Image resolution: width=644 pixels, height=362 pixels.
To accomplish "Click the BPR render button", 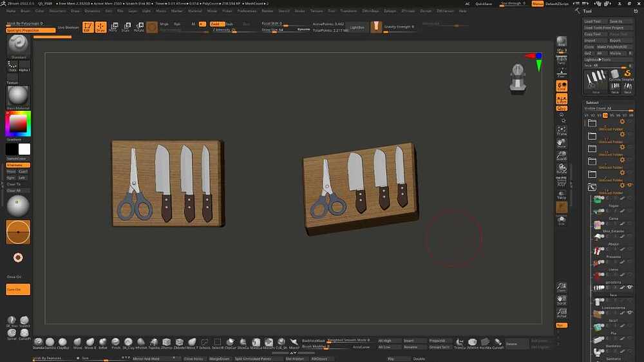I will [562, 41].
